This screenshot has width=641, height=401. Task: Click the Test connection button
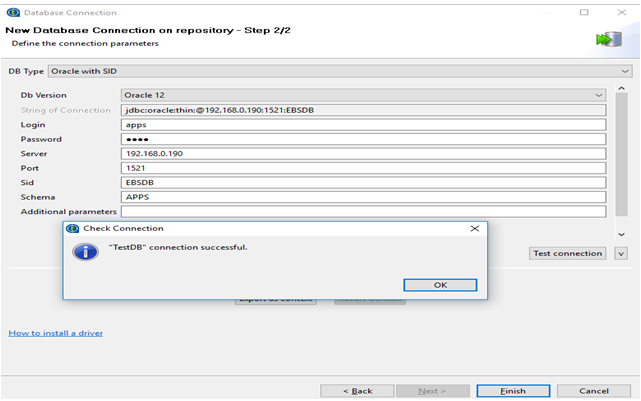[x=567, y=254]
